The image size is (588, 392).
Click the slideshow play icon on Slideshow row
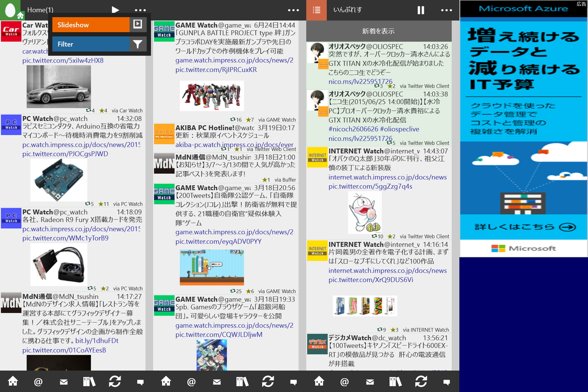[x=138, y=25]
